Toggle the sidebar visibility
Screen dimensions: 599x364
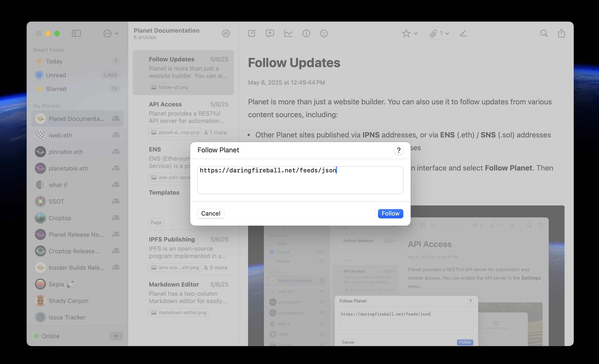(x=76, y=33)
